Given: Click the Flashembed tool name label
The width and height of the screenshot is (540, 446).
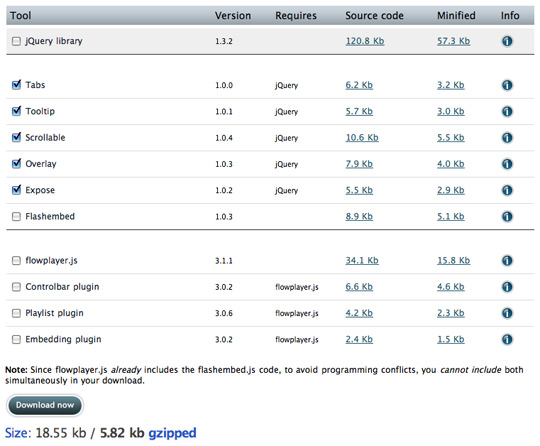Looking at the screenshot, I should [50, 217].
